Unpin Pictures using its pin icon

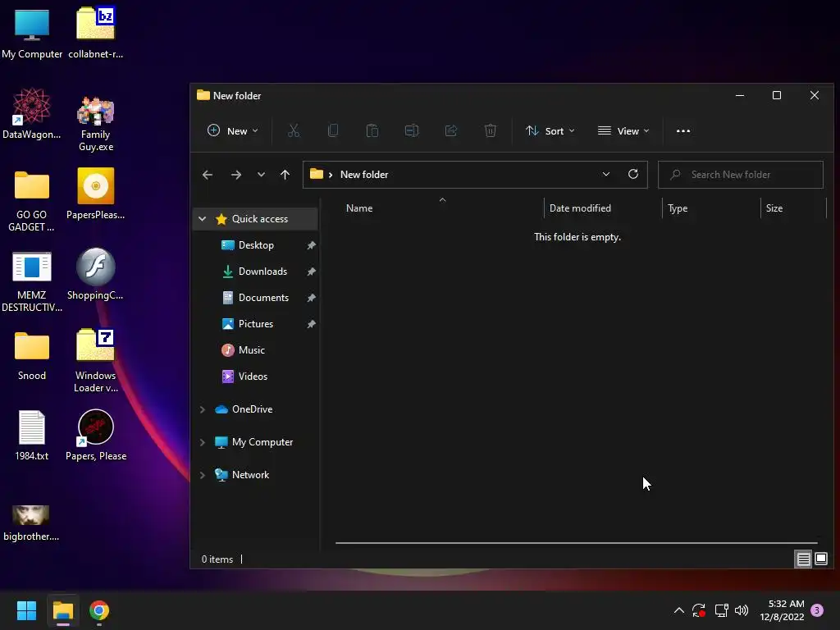pyautogui.click(x=311, y=324)
